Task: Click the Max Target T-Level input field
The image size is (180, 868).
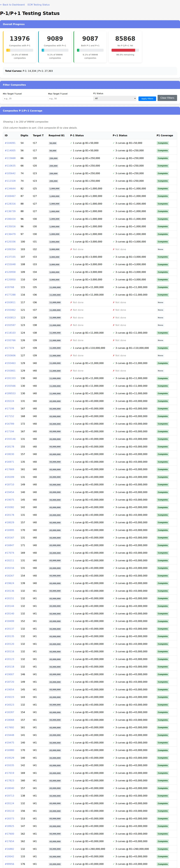Action: click(70, 99)
